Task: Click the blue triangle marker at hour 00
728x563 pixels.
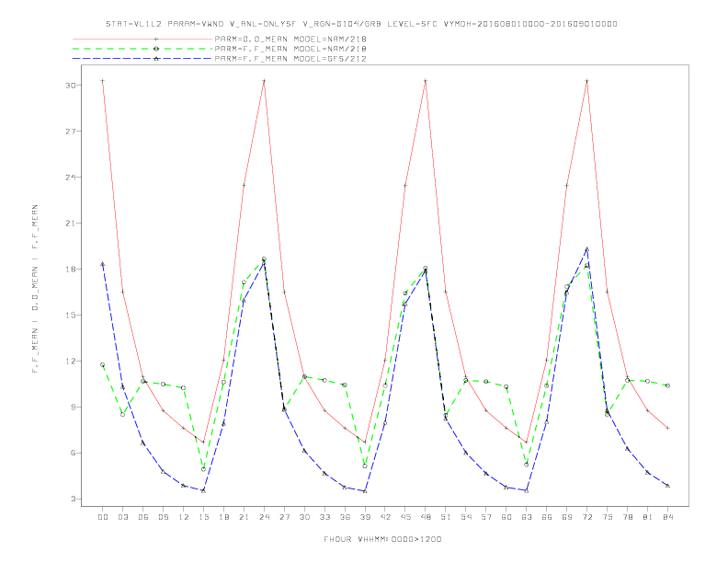Action: point(103,264)
